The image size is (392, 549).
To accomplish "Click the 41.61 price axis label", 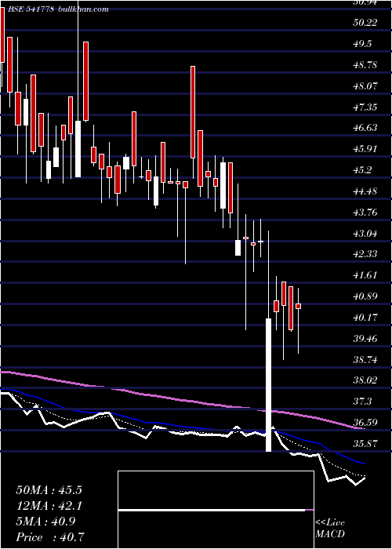I will 365,275.
